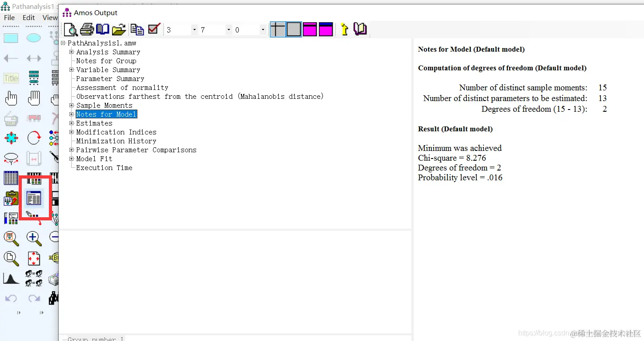Open the decimals dropdown showing 3
The image size is (644, 341).
(194, 30)
